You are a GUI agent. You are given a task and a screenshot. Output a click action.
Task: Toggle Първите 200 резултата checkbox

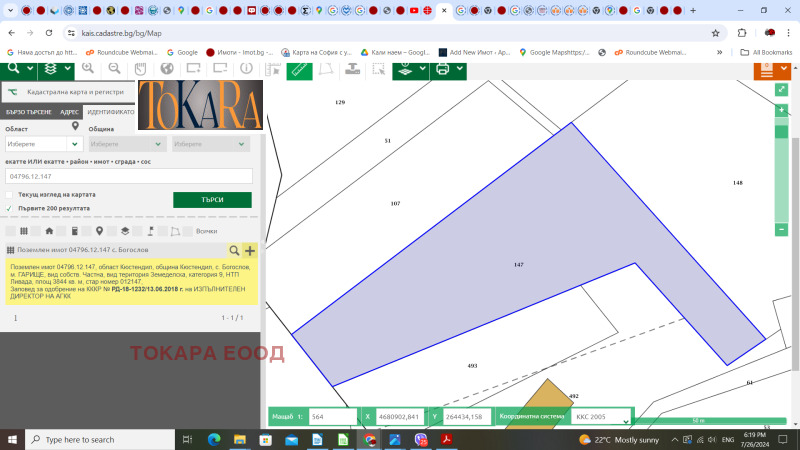[9, 208]
